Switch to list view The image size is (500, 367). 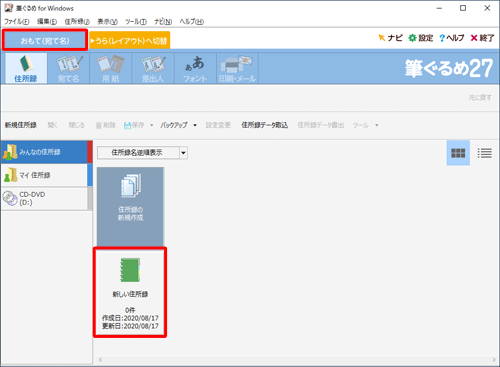tap(484, 153)
